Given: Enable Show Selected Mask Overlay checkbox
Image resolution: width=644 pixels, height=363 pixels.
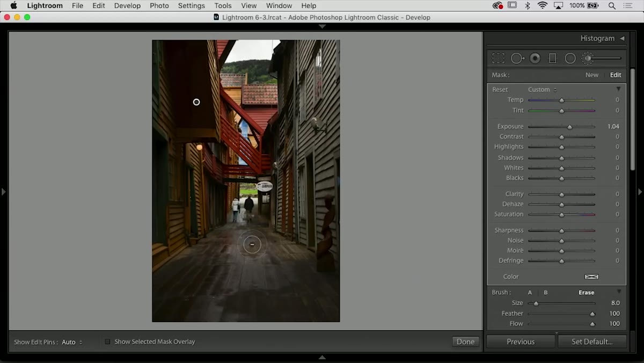Looking at the screenshot, I should 107,342.
